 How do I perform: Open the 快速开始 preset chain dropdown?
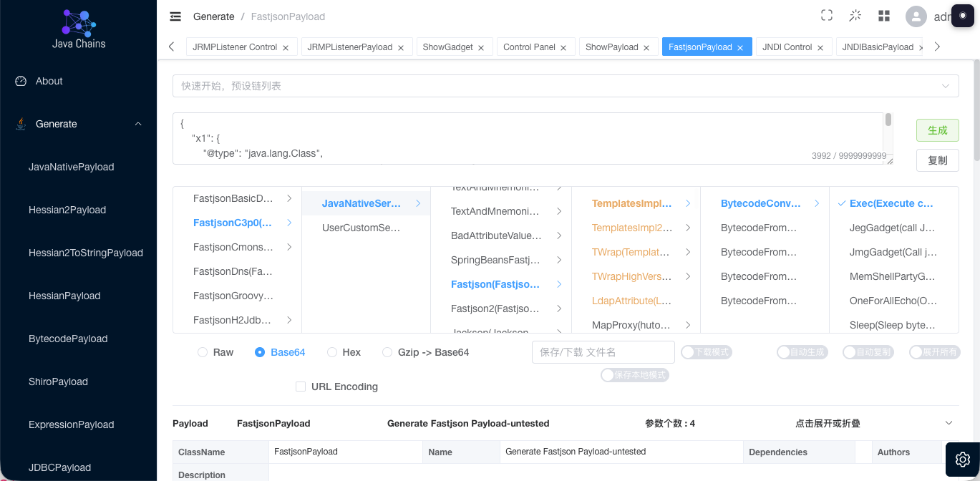coord(565,86)
